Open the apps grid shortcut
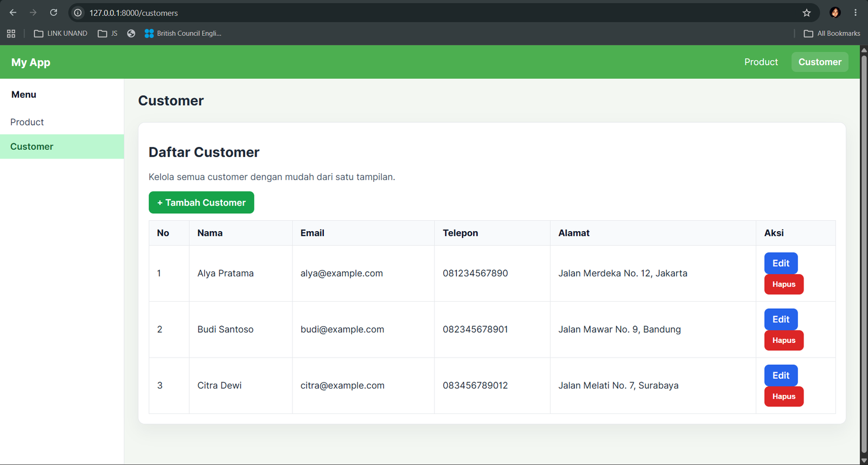Screen dimensions: 868x465 pos(11,34)
